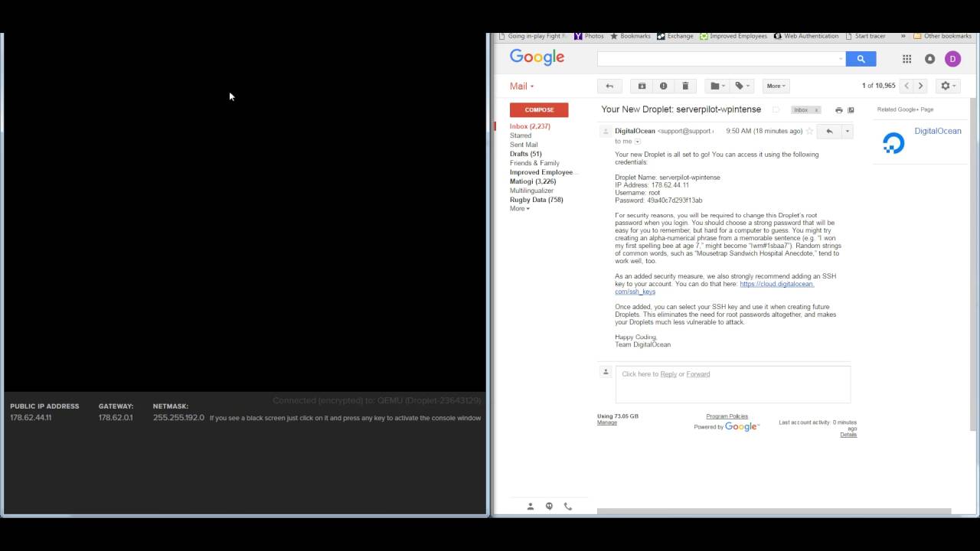This screenshot has width=980, height=551.
Task: Report this email as spam
Action: (663, 86)
